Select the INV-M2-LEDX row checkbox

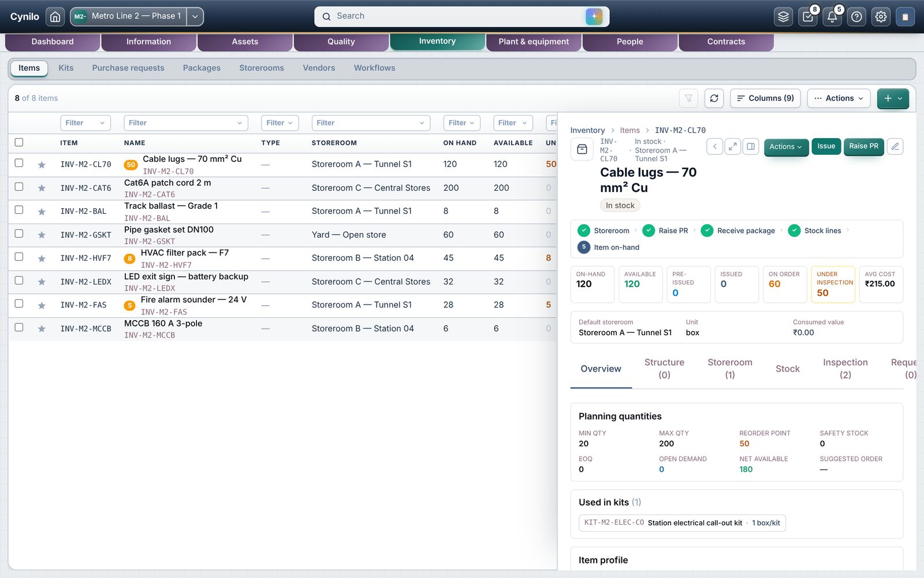point(19,280)
